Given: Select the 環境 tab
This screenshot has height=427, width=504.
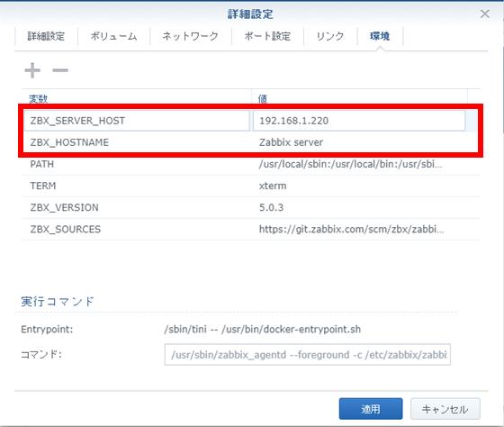Looking at the screenshot, I should click(380, 36).
